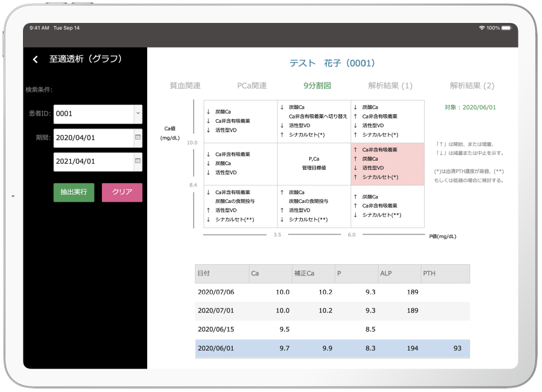Open the 解析結果 (1) tab

click(x=390, y=86)
